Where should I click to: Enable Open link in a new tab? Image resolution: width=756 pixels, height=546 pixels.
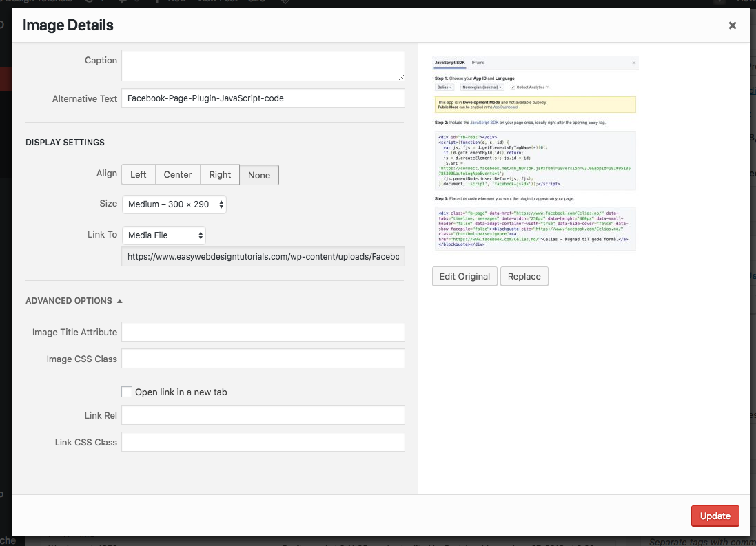pos(127,392)
